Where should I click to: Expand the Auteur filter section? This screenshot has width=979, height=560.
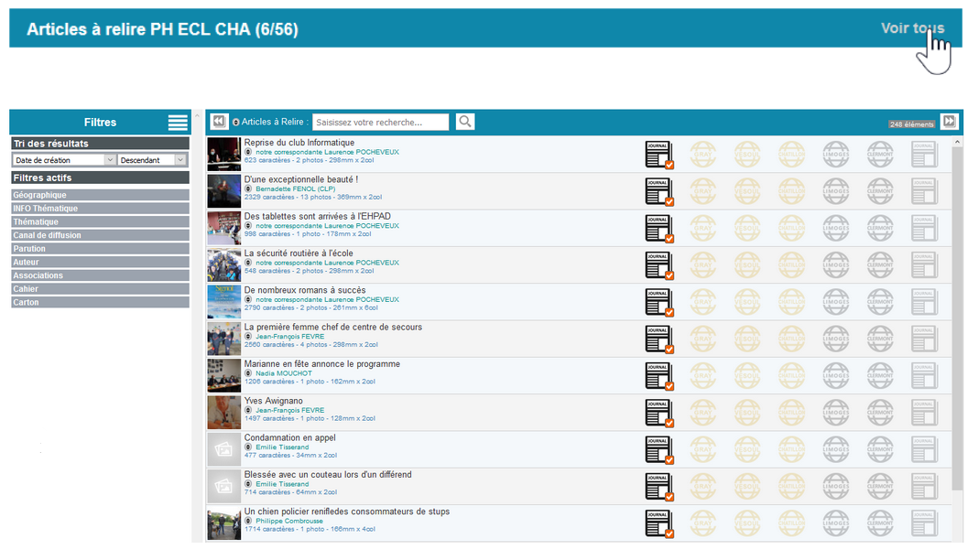point(100,262)
